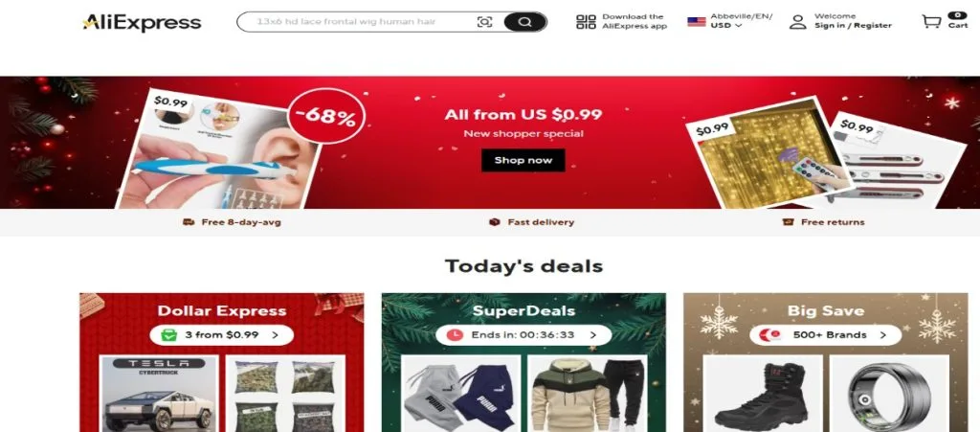Expand the Ends in countdown arrow

point(593,335)
